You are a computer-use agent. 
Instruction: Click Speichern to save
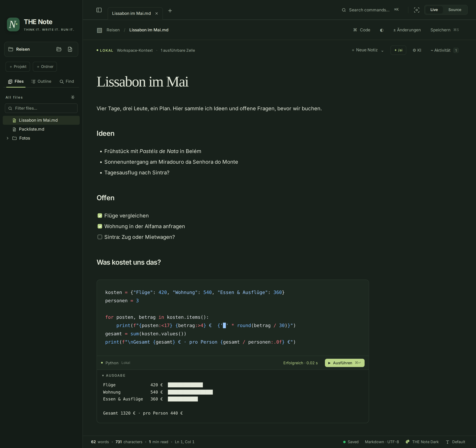coord(444,30)
